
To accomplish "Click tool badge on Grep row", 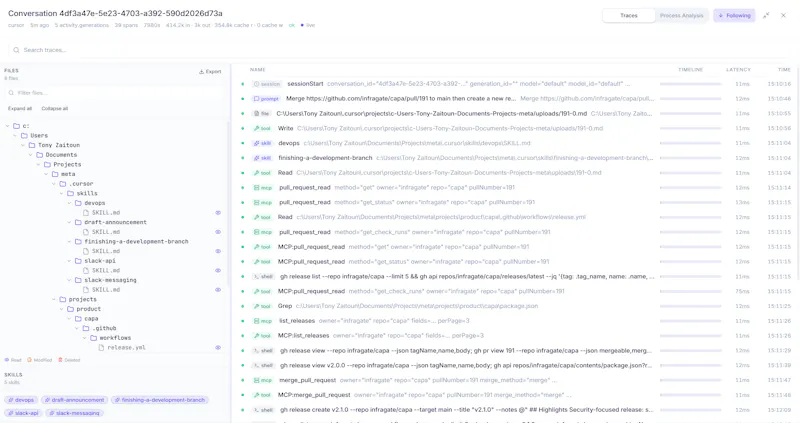I will (x=262, y=306).
